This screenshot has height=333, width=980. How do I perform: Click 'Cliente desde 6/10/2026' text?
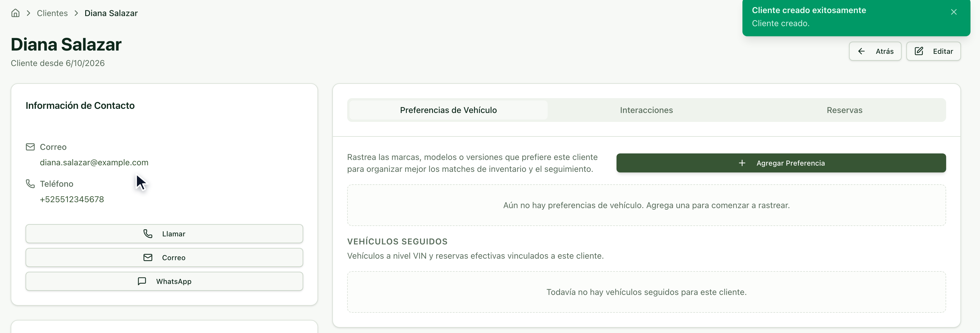pos(58,63)
